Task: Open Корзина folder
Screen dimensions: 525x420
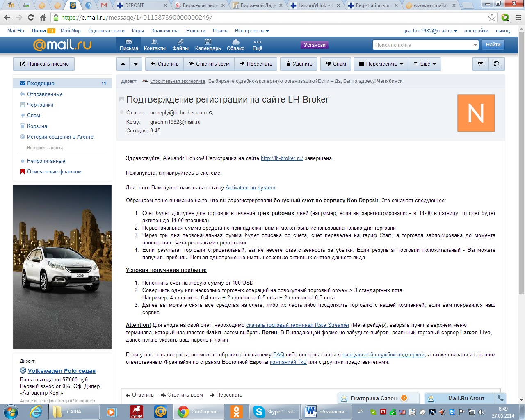Action: click(37, 126)
